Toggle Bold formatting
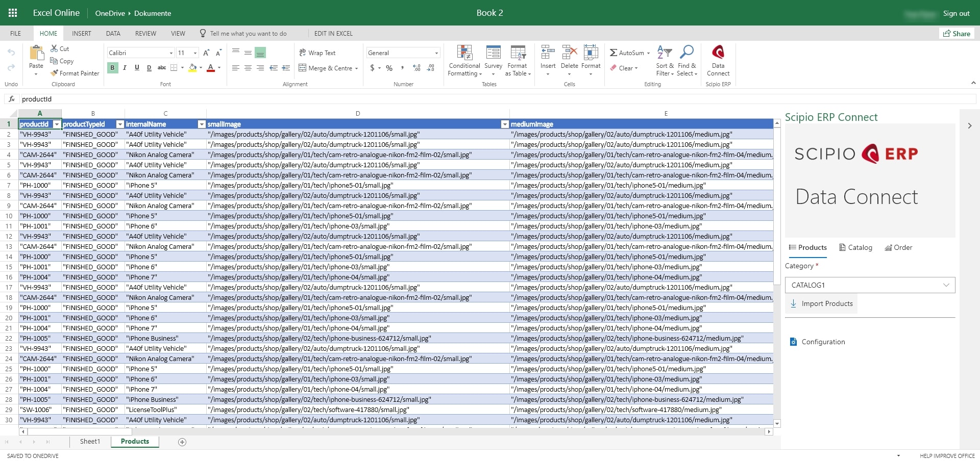Image resolution: width=980 pixels, height=461 pixels. click(x=112, y=68)
